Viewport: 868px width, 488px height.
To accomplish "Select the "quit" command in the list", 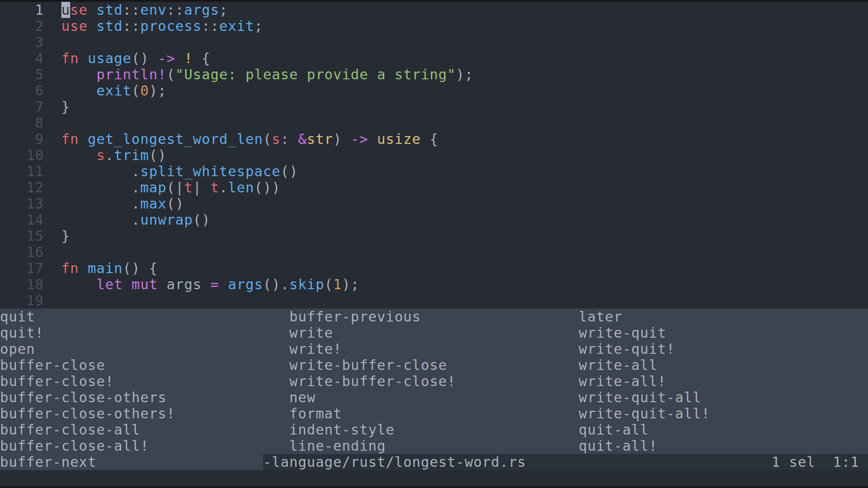I will pyautogui.click(x=17, y=317).
